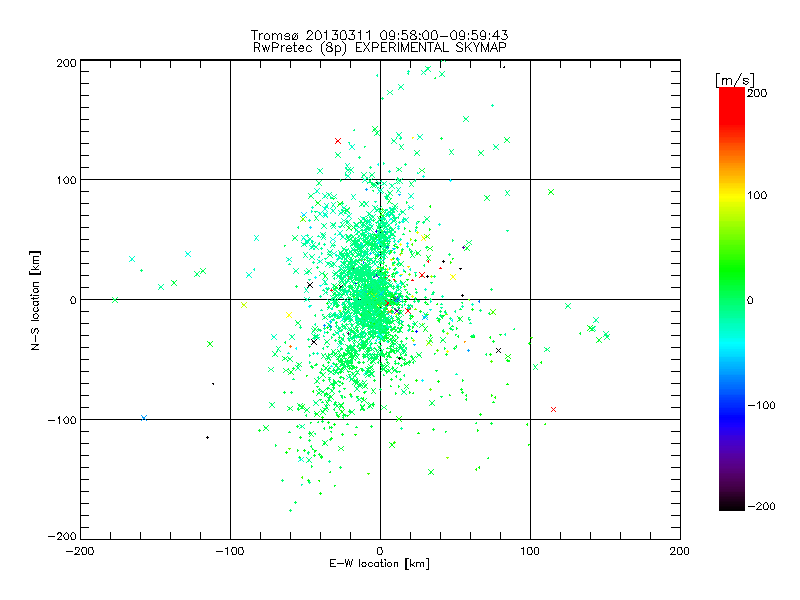800x600 pixels.
Task: Click the colorbar tick label "-100"
Action: point(761,405)
